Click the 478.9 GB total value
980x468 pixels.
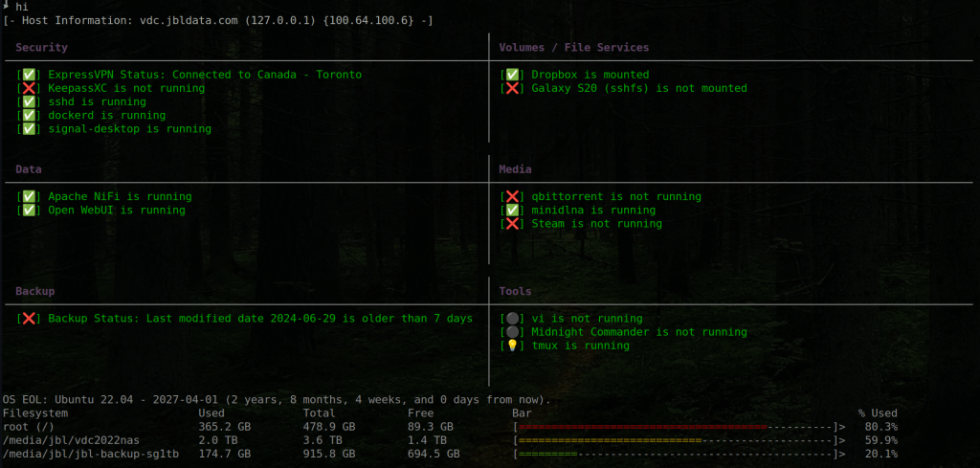329,427
